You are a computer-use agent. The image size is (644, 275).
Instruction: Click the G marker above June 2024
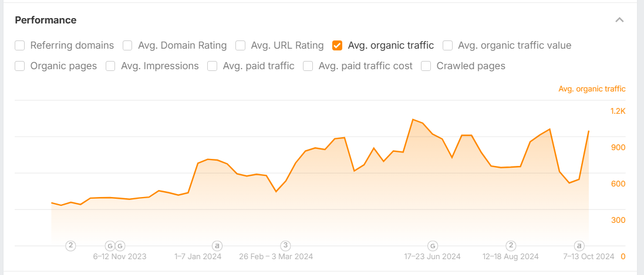point(433,246)
